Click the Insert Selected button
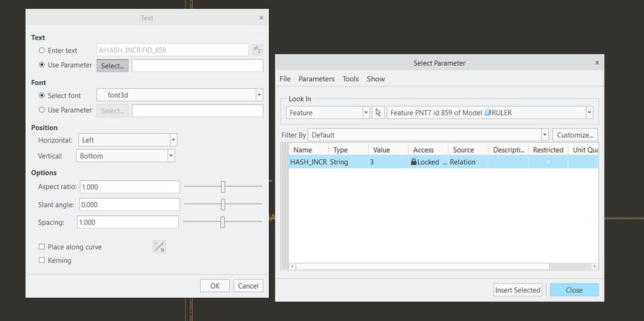644x321 pixels. point(518,290)
